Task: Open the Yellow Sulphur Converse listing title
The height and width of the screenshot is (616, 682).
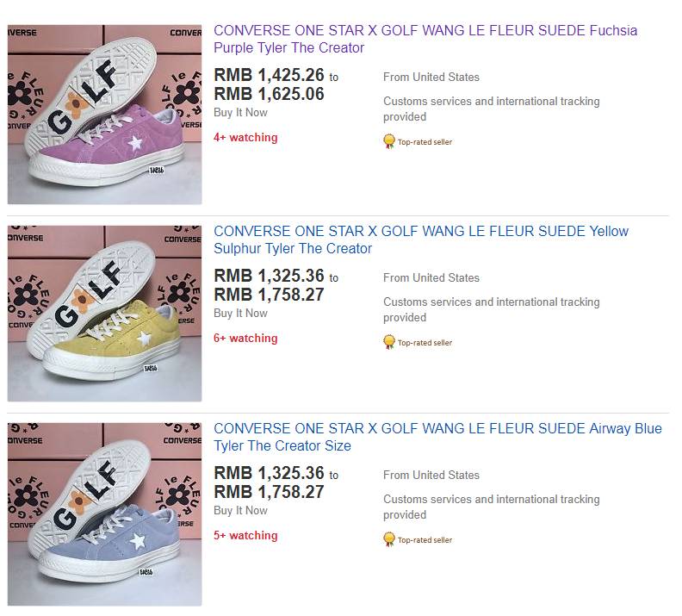Action: click(421, 240)
